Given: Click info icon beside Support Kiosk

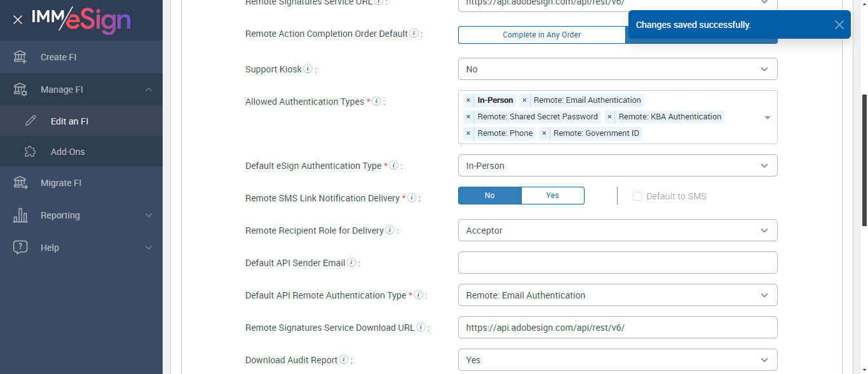Looking at the screenshot, I should click(308, 69).
